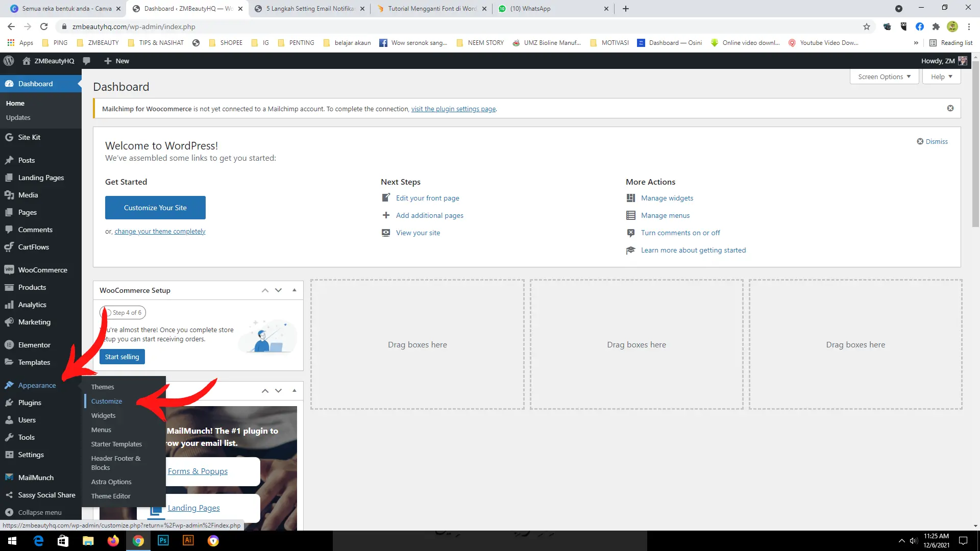Click the WordPress logo in admin bar
Image resolution: width=980 pixels, height=551 pixels.
point(9,61)
